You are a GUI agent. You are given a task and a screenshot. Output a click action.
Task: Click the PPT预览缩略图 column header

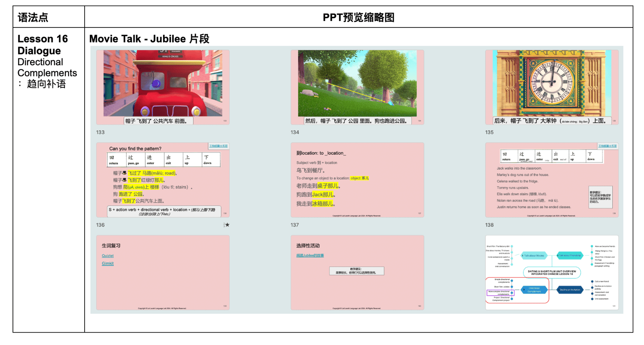coord(358,18)
